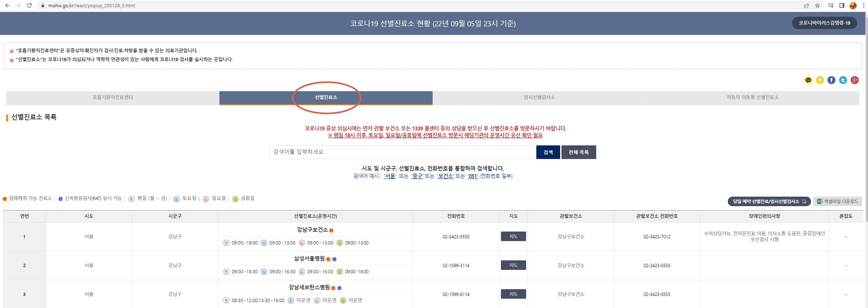Click browser reload page icon

point(29,5)
